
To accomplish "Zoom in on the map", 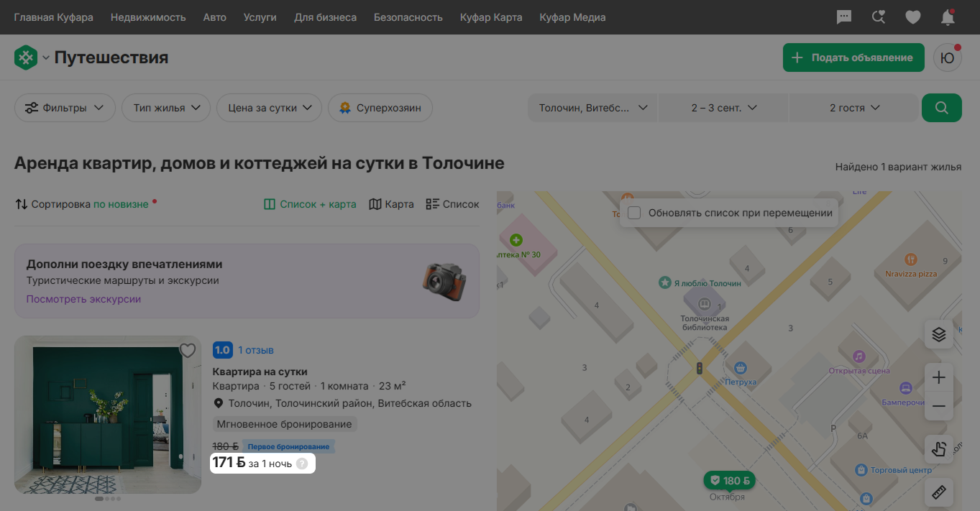I will (939, 377).
